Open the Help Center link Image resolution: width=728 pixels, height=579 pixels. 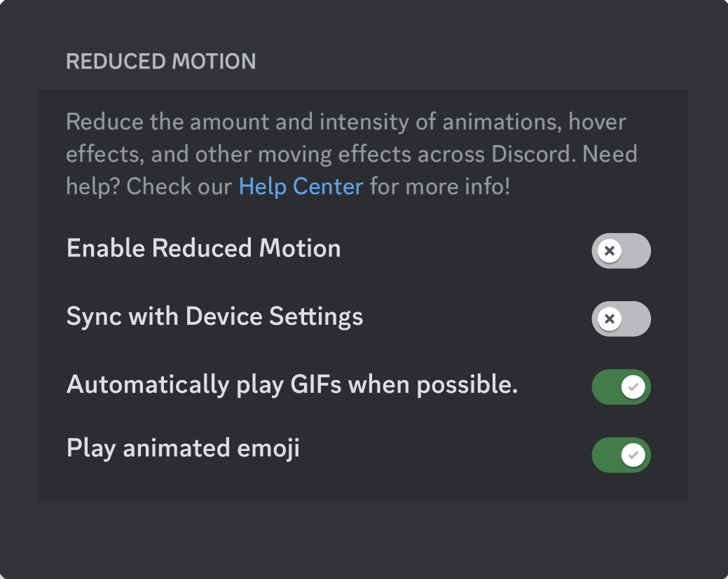click(x=301, y=187)
